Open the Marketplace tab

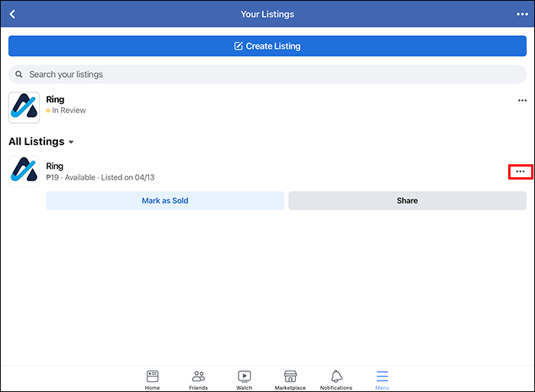coord(290,380)
